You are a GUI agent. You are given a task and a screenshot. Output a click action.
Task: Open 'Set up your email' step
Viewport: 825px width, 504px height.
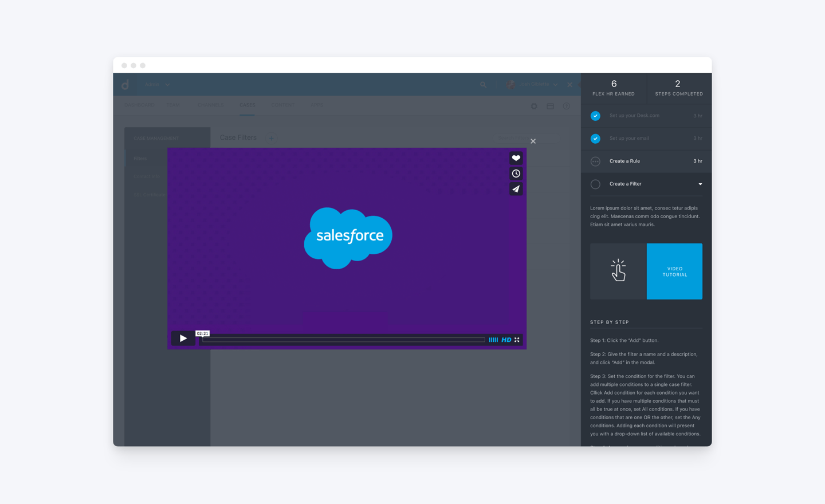pos(646,139)
